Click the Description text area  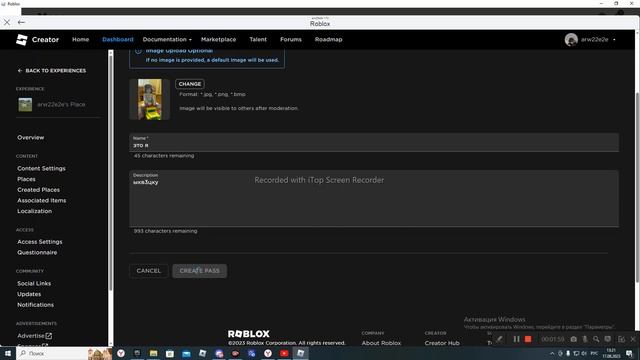pyautogui.click(x=374, y=198)
